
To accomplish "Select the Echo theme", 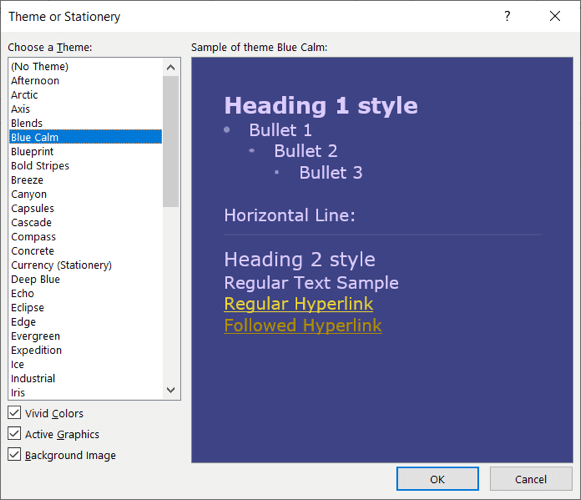I will (x=86, y=293).
